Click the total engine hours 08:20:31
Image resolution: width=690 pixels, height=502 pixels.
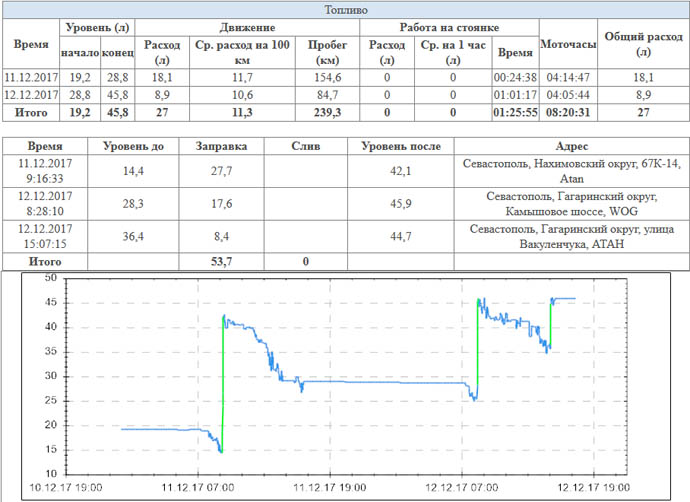(567, 113)
